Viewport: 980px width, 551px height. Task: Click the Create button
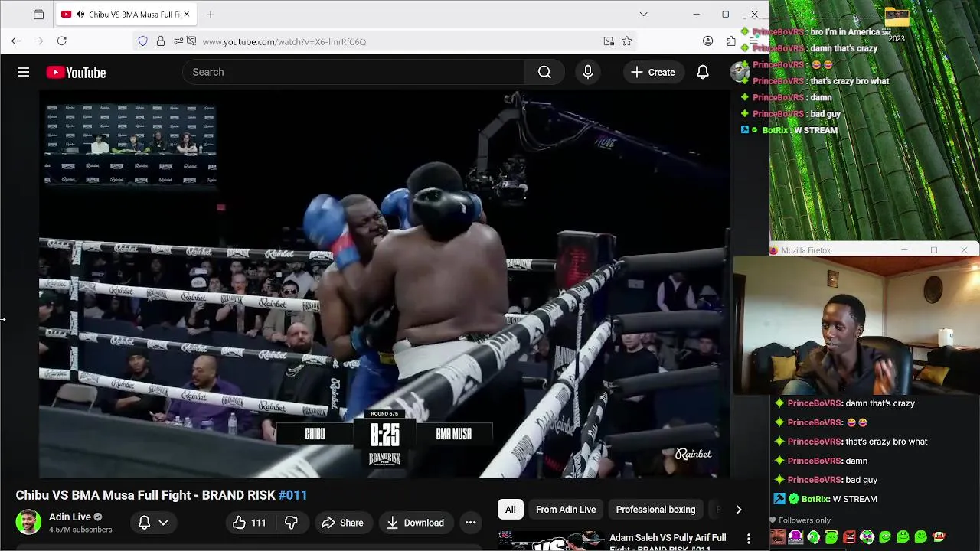click(x=652, y=72)
